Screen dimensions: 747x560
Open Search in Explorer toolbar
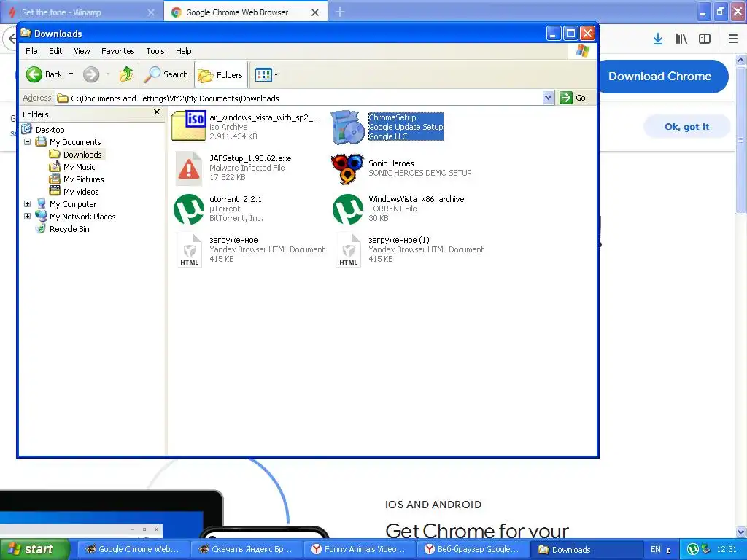tap(166, 74)
